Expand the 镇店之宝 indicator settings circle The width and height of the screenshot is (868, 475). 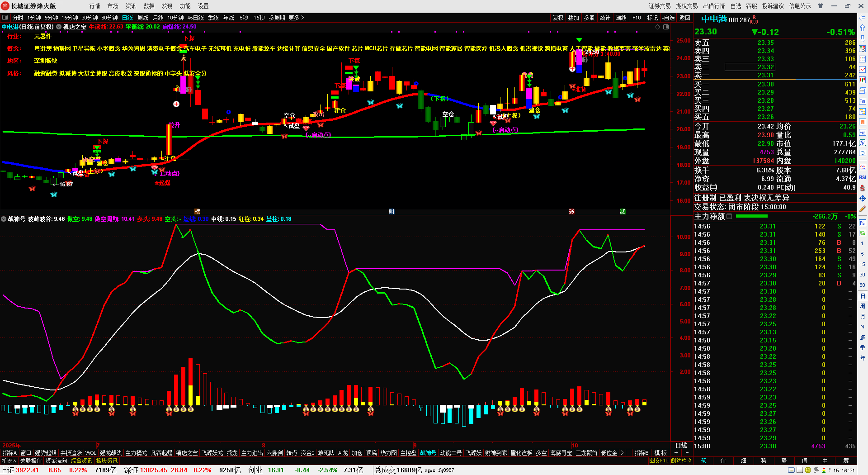tap(59, 27)
